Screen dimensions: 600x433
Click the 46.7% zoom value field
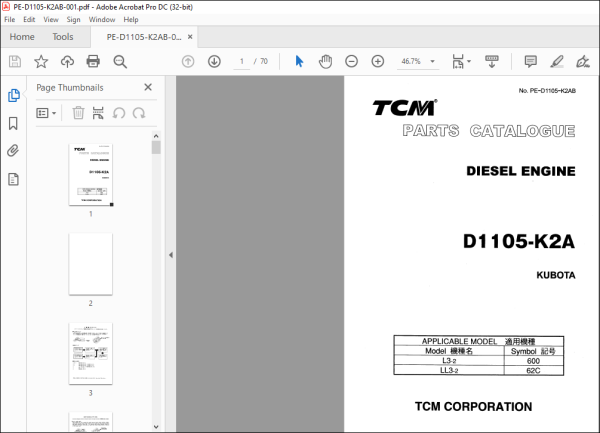411,61
